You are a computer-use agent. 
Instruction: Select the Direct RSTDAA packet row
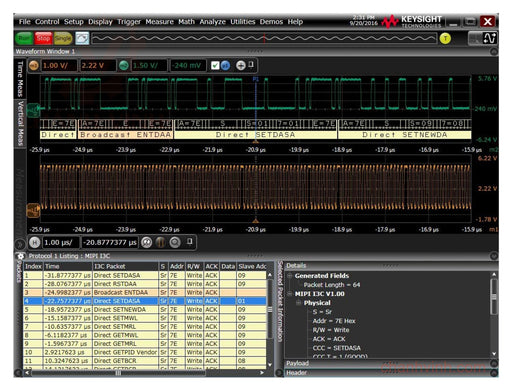[x=145, y=284]
